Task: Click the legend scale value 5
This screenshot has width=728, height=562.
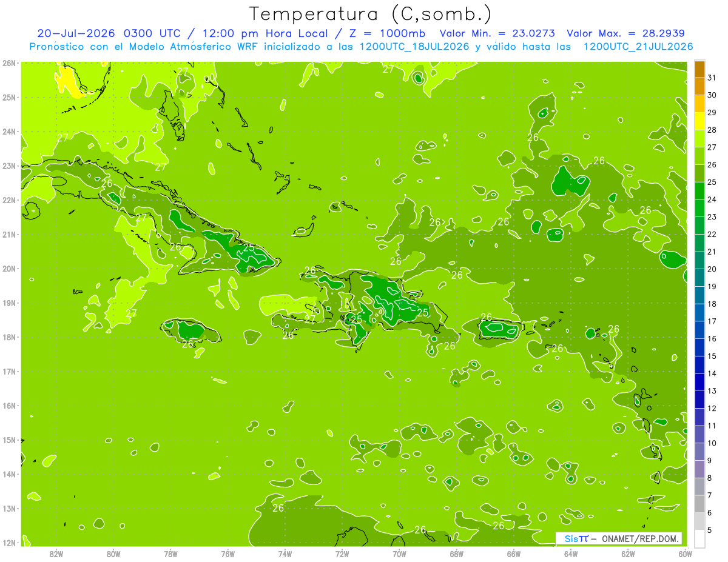Action: pyautogui.click(x=710, y=530)
